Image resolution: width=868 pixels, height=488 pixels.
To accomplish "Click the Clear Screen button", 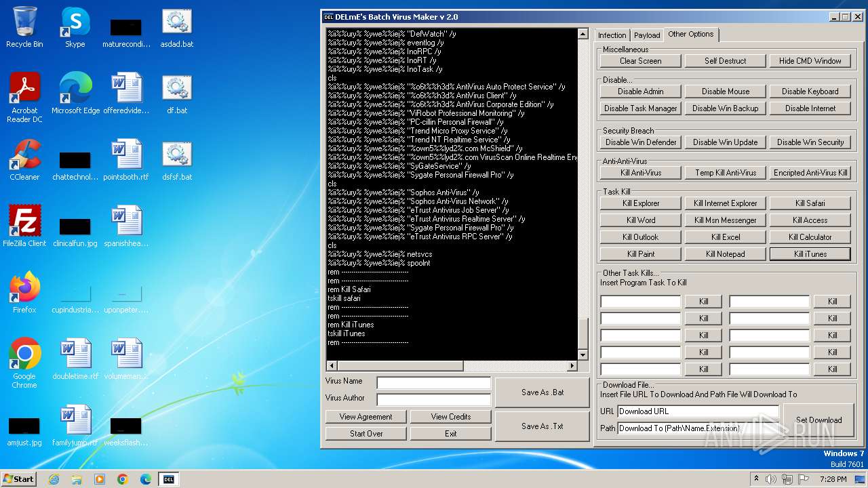I will pos(641,61).
